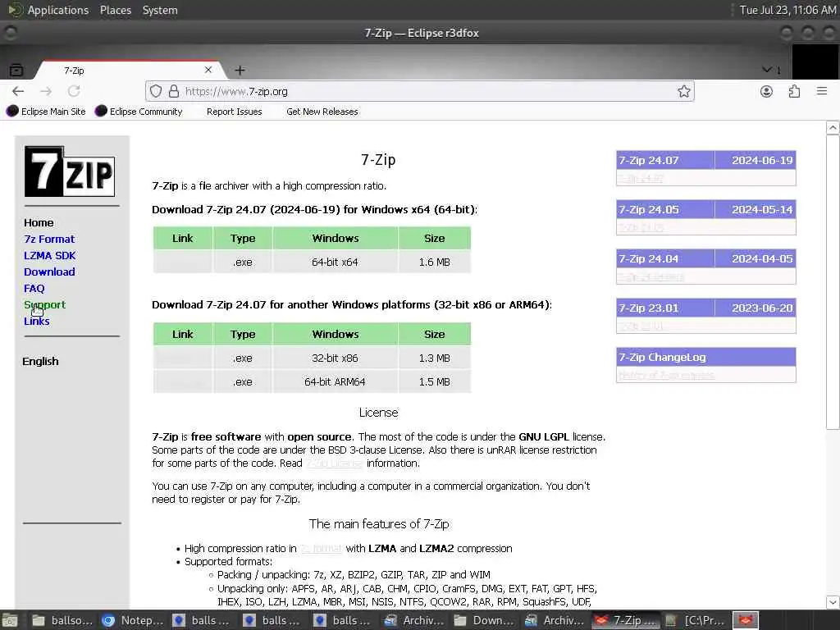Image resolution: width=840 pixels, height=630 pixels.
Task: Go to Home in the sidebar
Action: [39, 223]
